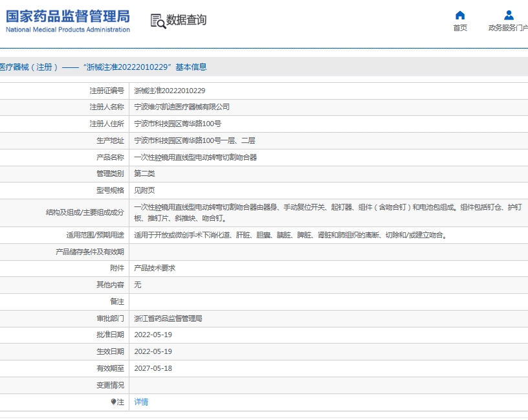Open the 详情 link
528x420 pixels.
[x=141, y=402]
